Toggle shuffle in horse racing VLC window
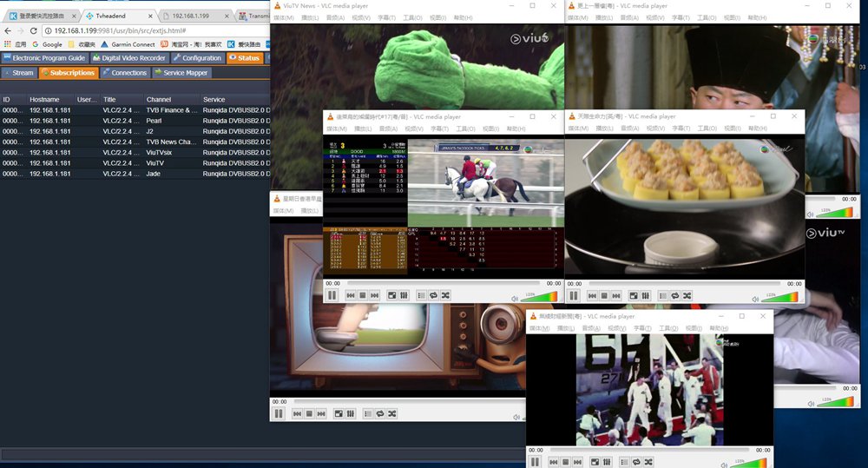Viewport: 868px width, 468px height. point(445,295)
